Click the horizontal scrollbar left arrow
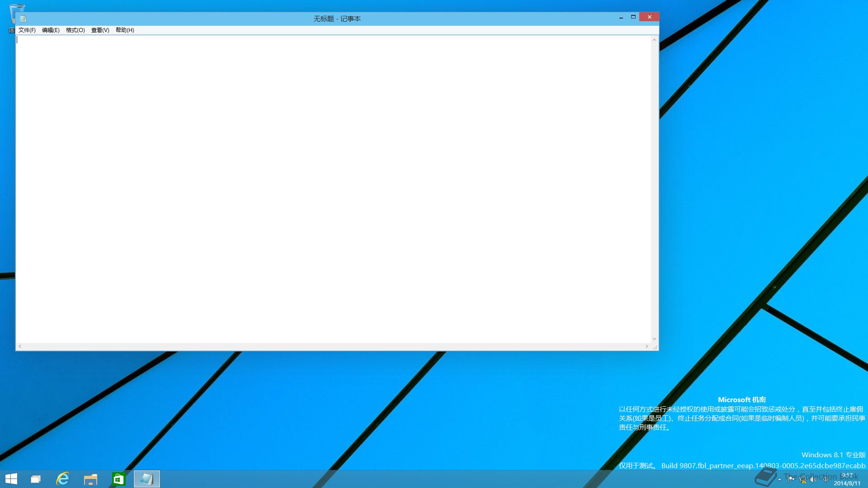 click(x=20, y=347)
